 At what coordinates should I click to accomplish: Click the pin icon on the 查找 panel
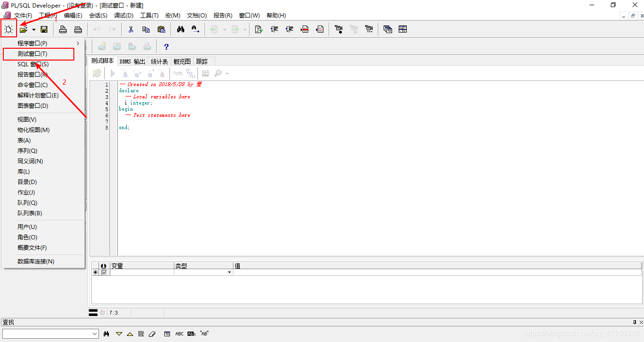(635, 322)
